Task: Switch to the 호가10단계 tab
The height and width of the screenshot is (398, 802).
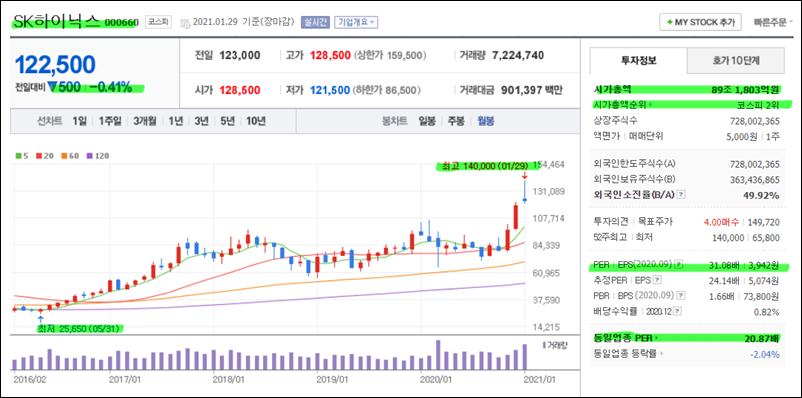Action: (x=736, y=60)
